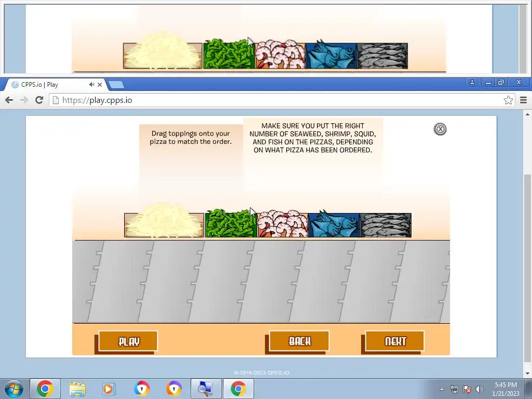Open Action Center flag icon
This screenshot has width=532, height=399.
pos(467,389)
